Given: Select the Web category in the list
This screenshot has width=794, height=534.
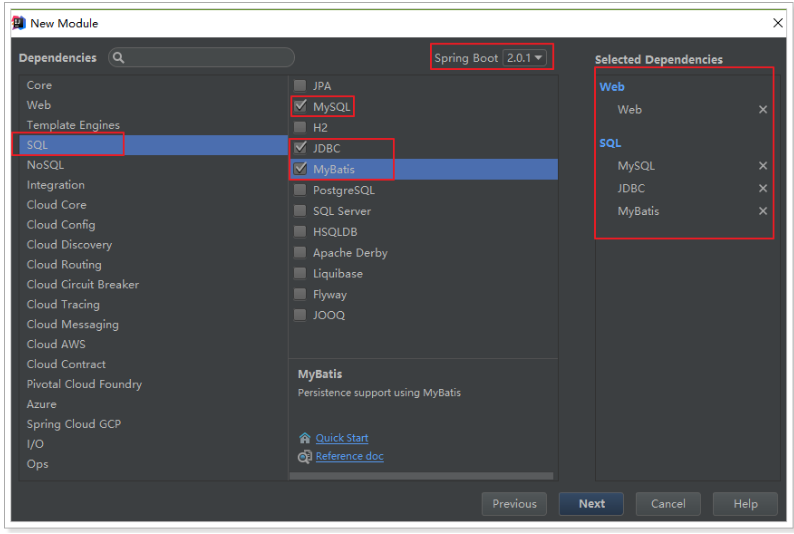Looking at the screenshot, I should [154, 105].
